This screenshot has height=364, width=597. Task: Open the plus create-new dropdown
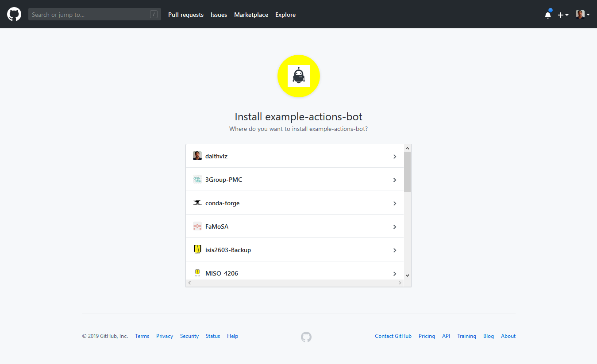point(563,15)
